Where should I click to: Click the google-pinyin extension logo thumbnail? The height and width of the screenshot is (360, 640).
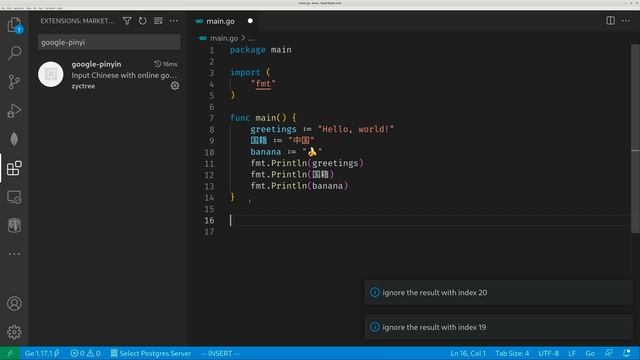[51, 74]
